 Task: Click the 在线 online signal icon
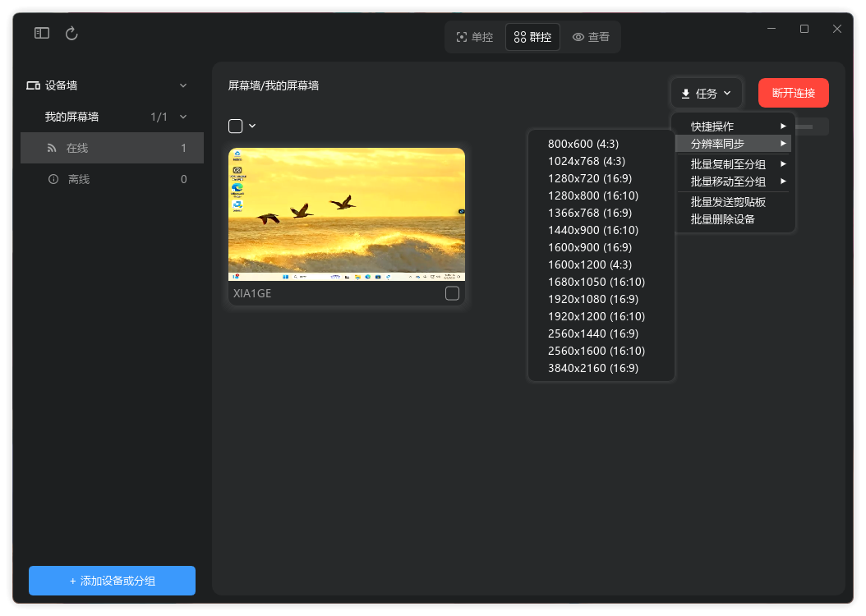point(52,149)
